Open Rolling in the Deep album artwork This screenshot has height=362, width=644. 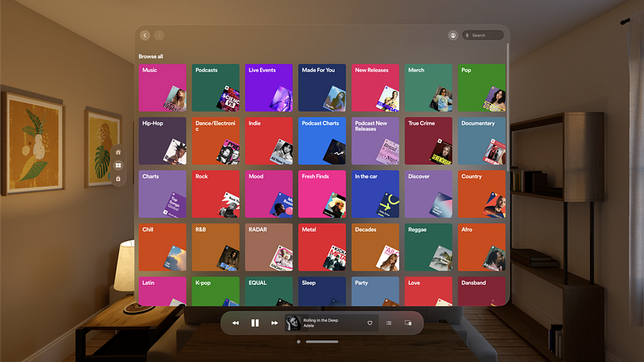(x=293, y=323)
